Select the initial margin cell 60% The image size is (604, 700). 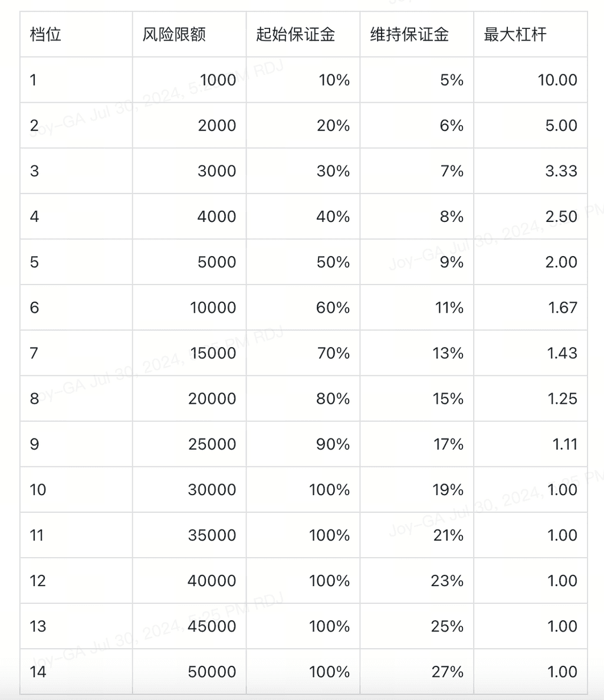(333, 308)
